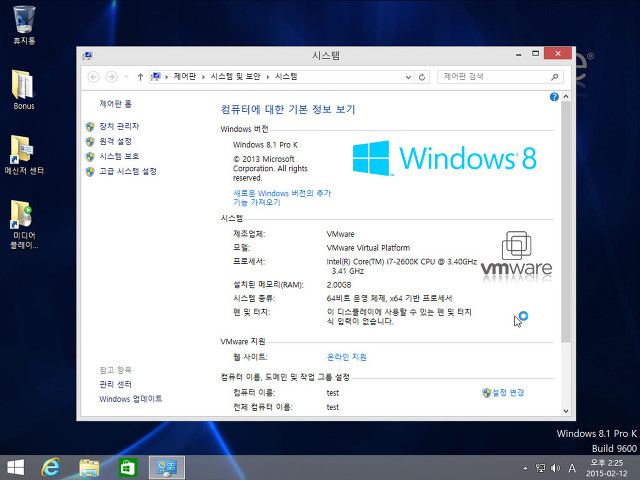
Task: Refresh the System control panel page
Action: coord(422,77)
